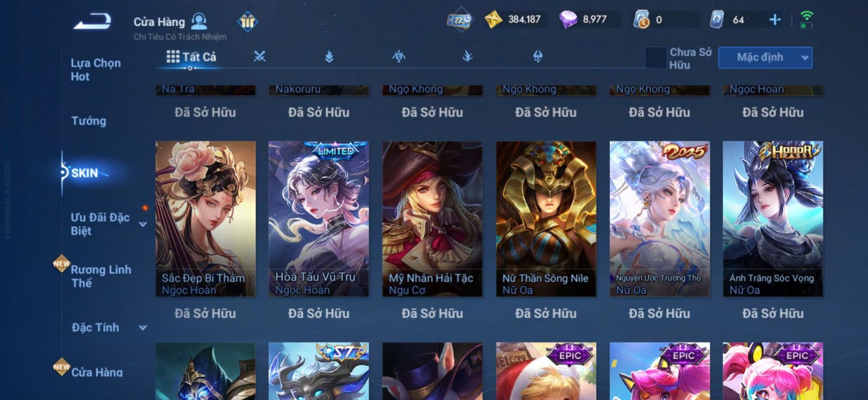Image resolution: width=868 pixels, height=400 pixels.
Task: Expand the Đặc Tính sidebar section
Action: [x=108, y=327]
